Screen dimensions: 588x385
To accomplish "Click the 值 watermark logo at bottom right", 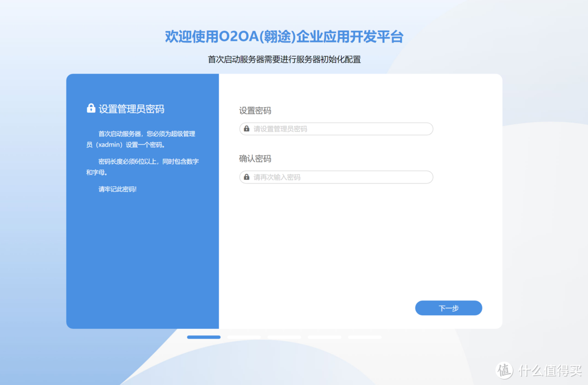I will click(x=504, y=370).
